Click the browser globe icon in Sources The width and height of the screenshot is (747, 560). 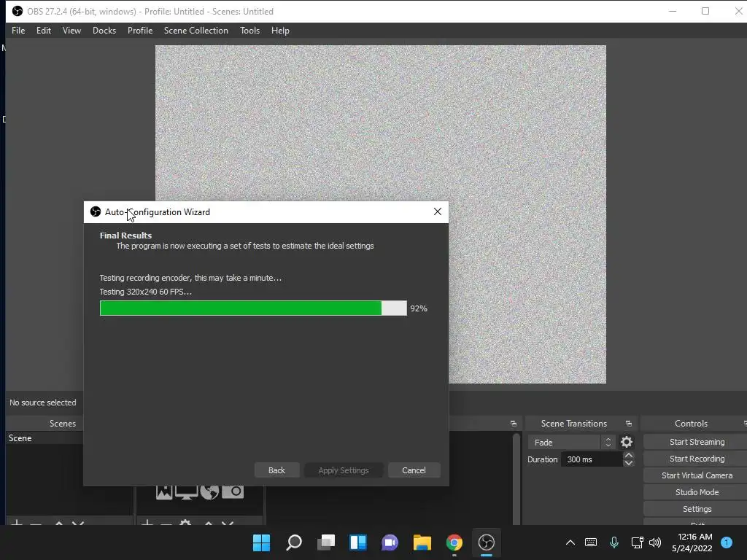click(209, 491)
